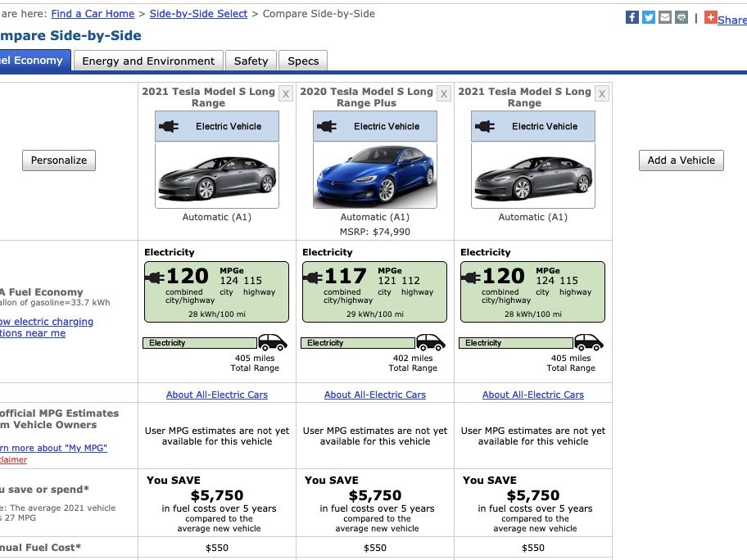Screen dimensions: 747x560
Task: Click the Personalize button
Action: (x=59, y=160)
